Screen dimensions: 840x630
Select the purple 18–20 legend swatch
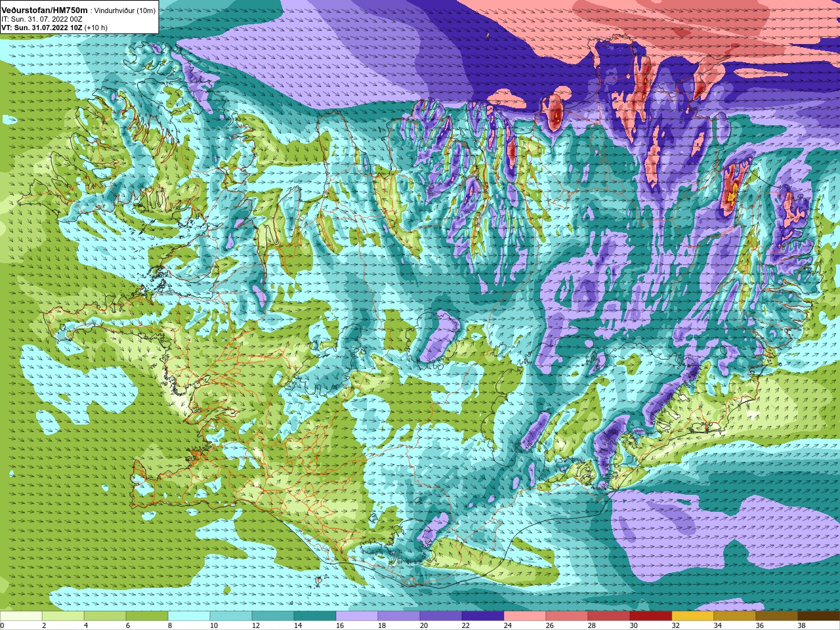coord(399,616)
